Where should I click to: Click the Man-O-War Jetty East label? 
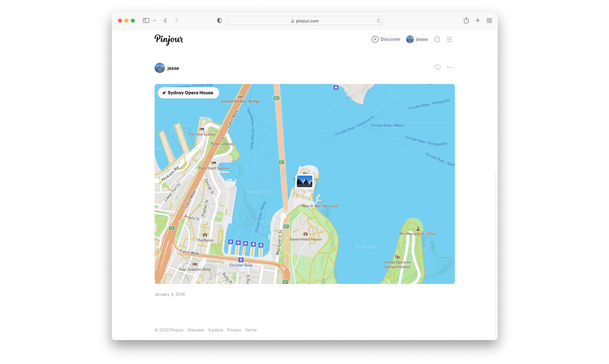(320, 206)
